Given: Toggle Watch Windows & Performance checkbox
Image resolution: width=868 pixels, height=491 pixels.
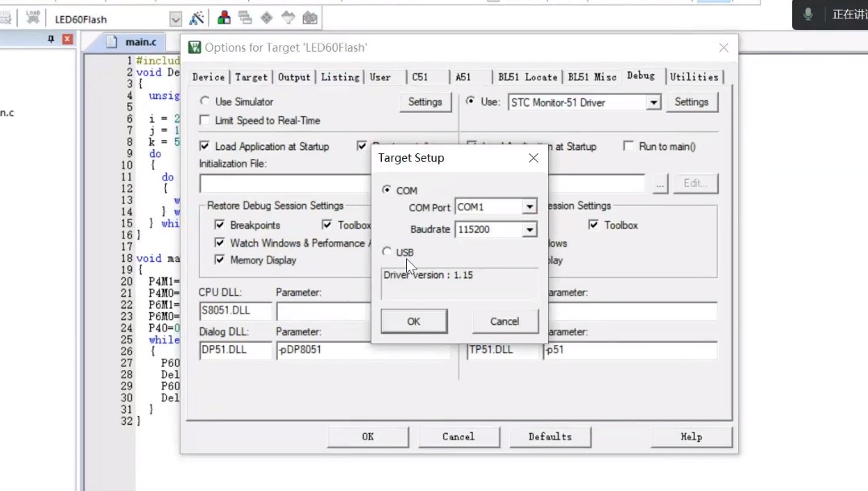Looking at the screenshot, I should point(220,243).
